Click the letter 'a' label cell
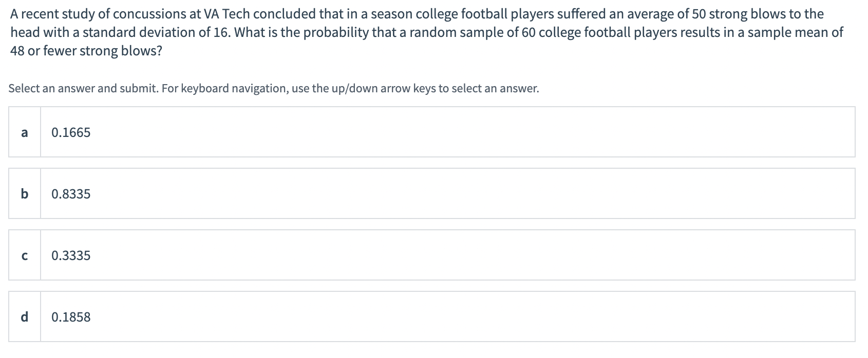The image size is (868, 358). point(24,132)
